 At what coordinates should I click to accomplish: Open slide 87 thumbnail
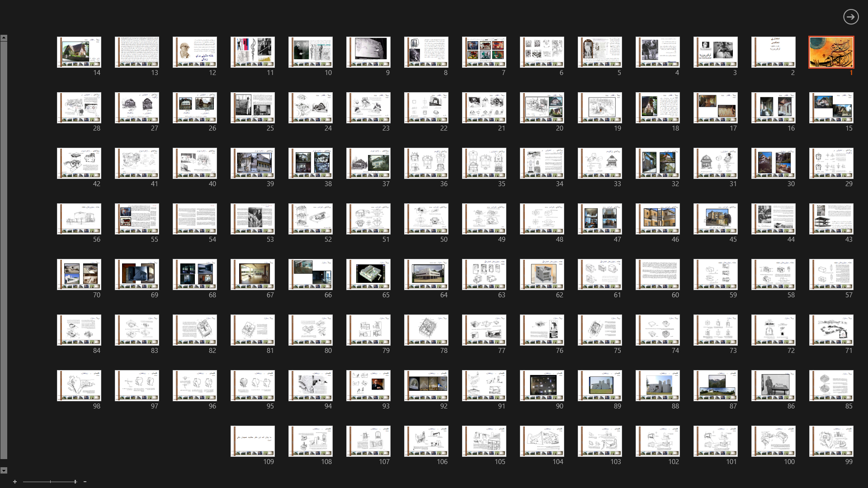(x=715, y=385)
